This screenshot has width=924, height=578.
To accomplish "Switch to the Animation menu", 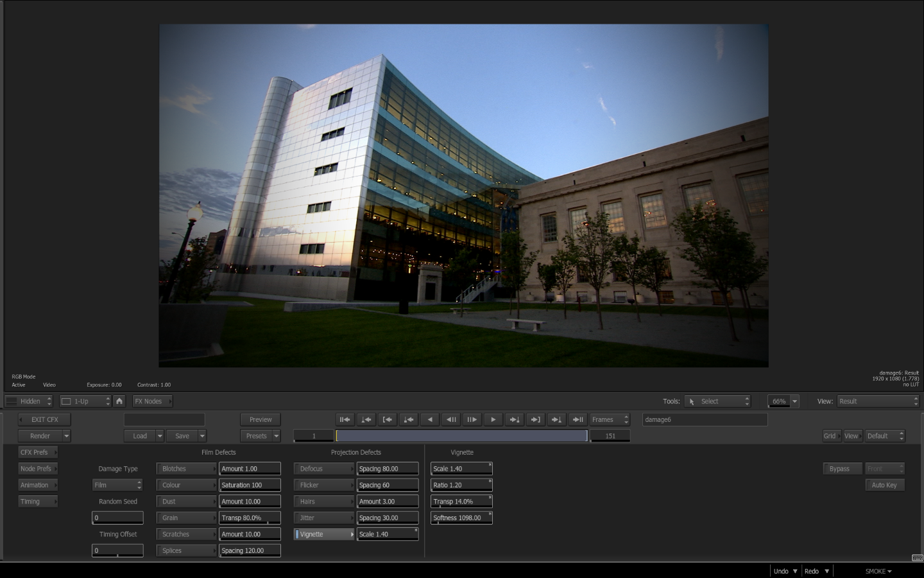I will pyautogui.click(x=38, y=486).
